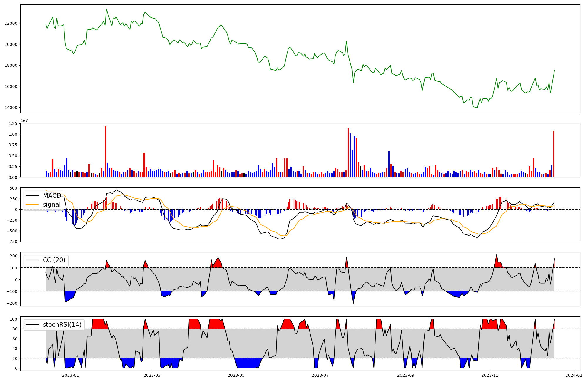Click the 2024-01 date tick label

click(x=574, y=375)
